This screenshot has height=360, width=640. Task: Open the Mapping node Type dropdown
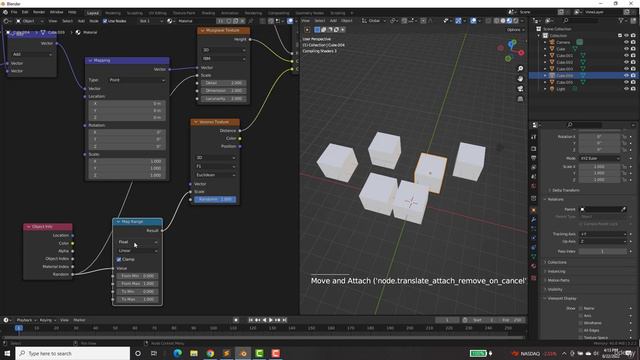(138, 80)
